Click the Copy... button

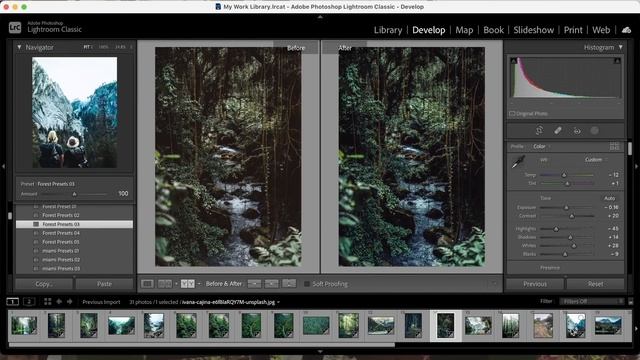pyautogui.click(x=44, y=284)
